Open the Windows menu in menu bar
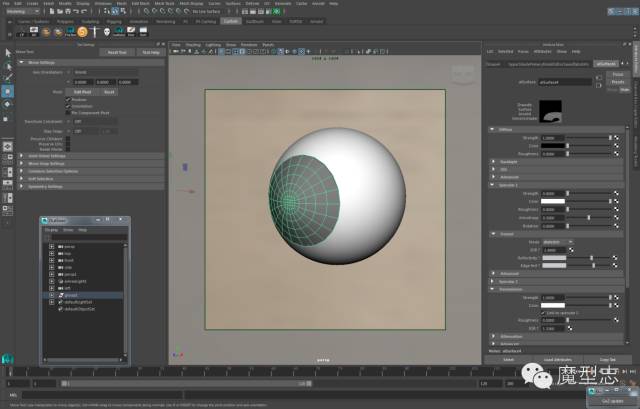Image resolution: width=640 pixels, height=409 pixels. 103,3
